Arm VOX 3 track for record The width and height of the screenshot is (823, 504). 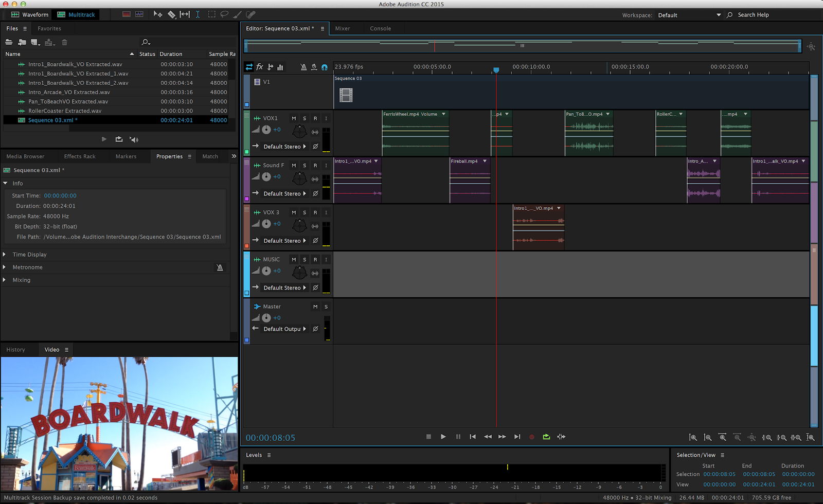coord(315,212)
